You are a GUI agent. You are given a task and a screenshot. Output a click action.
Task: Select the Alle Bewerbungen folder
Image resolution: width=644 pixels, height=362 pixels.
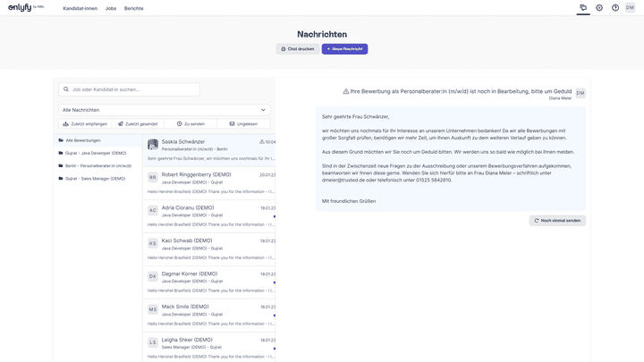83,140
